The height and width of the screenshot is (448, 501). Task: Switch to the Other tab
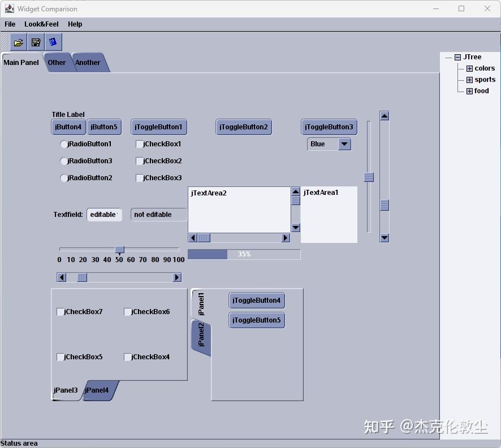point(57,62)
